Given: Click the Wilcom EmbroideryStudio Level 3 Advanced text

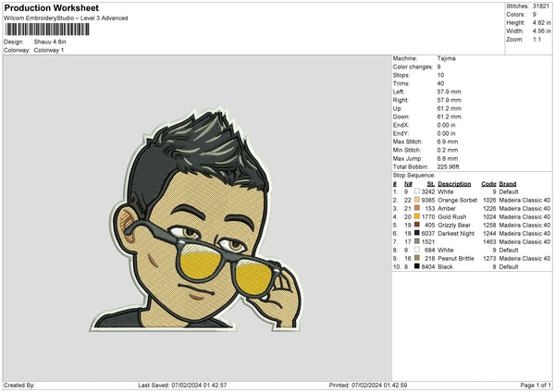Looking at the screenshot, I should click(x=66, y=18).
